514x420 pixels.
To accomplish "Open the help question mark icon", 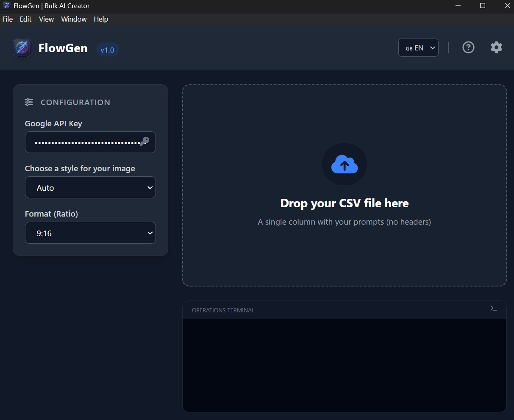I will pos(468,47).
